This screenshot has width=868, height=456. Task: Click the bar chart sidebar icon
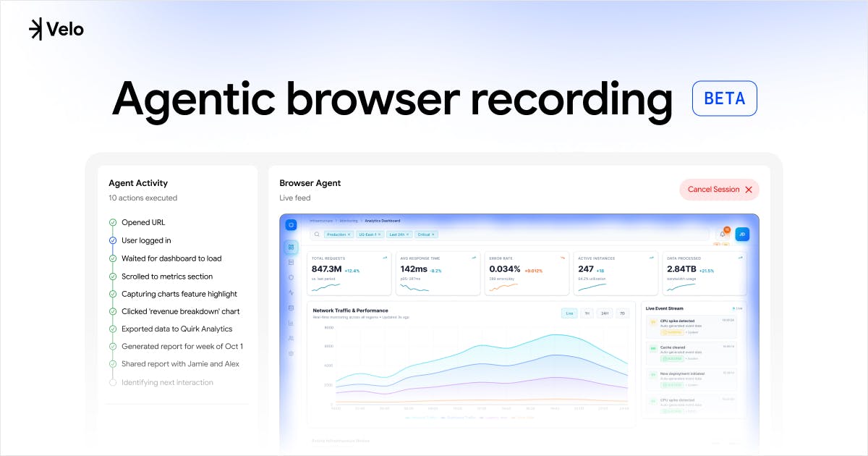(291, 323)
